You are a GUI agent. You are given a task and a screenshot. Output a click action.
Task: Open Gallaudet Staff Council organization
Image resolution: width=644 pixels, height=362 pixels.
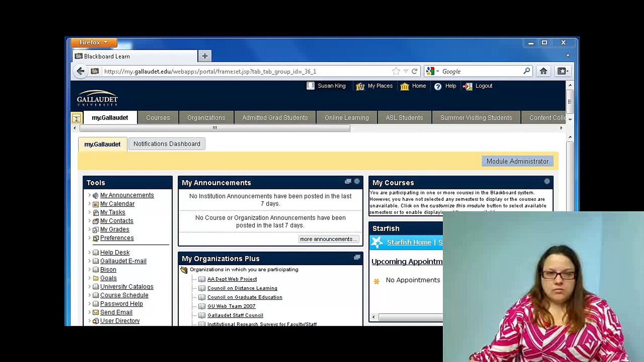(235, 315)
